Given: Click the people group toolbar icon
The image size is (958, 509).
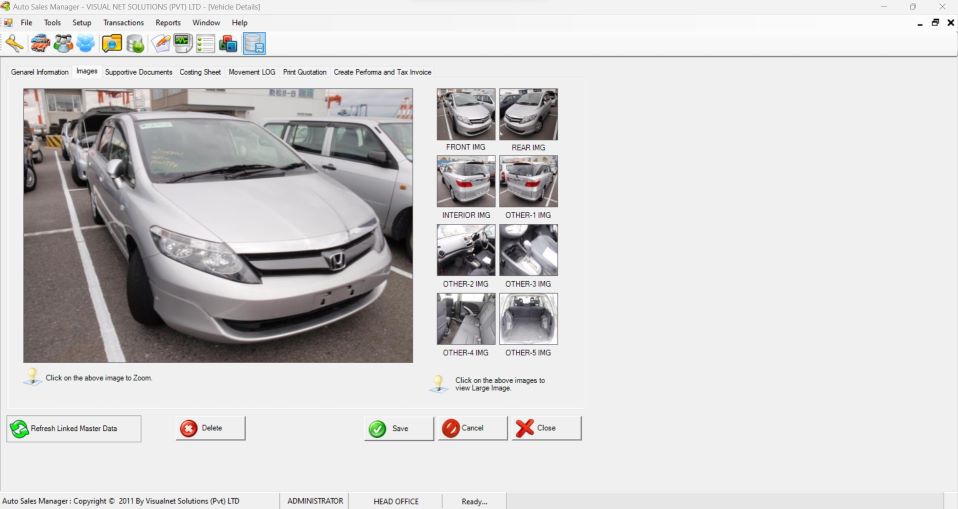Looking at the screenshot, I should point(63,43).
